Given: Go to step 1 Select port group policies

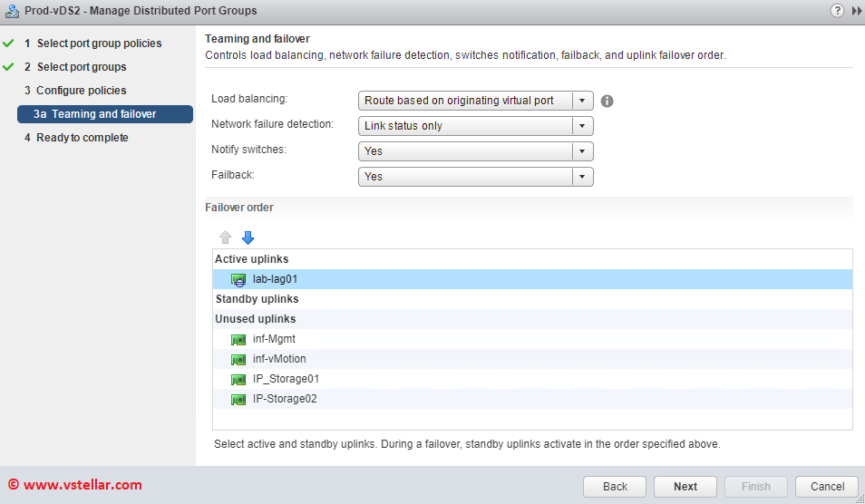Looking at the screenshot, I should click(99, 44).
